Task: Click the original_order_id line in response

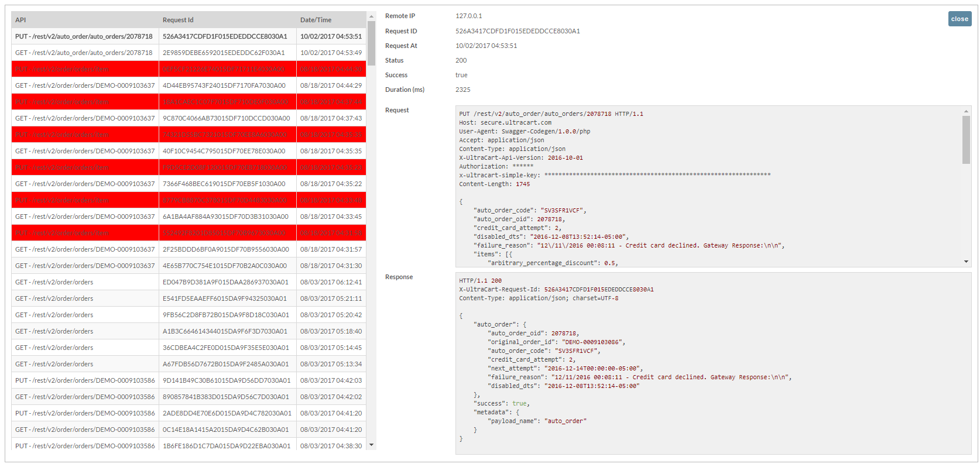Action: tap(556, 342)
